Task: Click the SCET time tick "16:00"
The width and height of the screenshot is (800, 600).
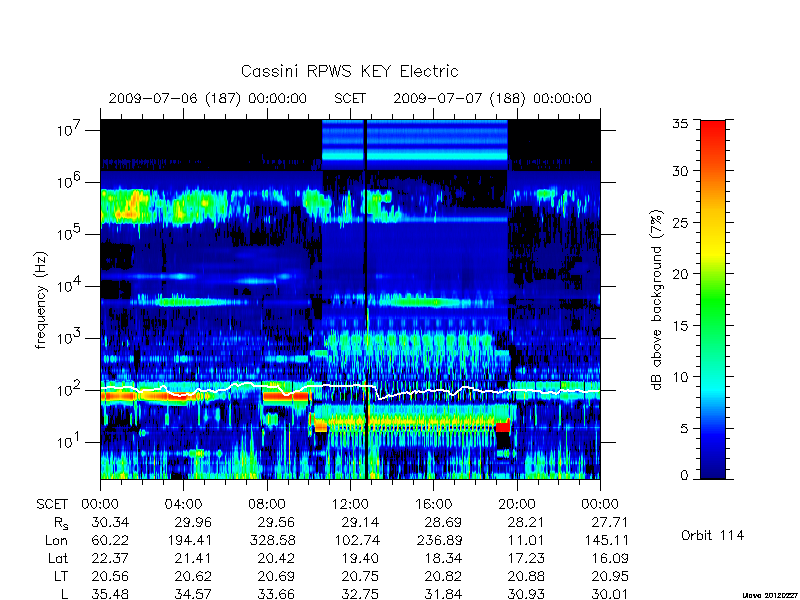Action: pos(433,504)
